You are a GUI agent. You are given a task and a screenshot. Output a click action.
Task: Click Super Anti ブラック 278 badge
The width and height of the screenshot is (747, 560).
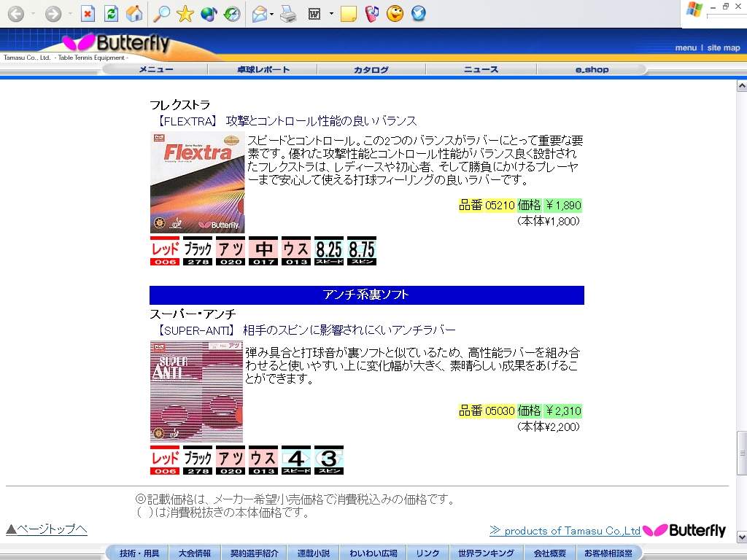(x=197, y=460)
